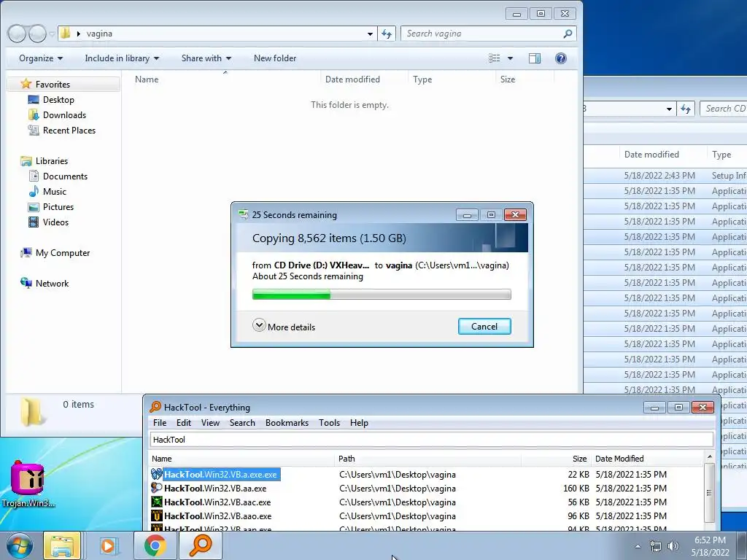Open the Include in library dropdown
Viewport: 747px width, 560px height.
pos(122,58)
